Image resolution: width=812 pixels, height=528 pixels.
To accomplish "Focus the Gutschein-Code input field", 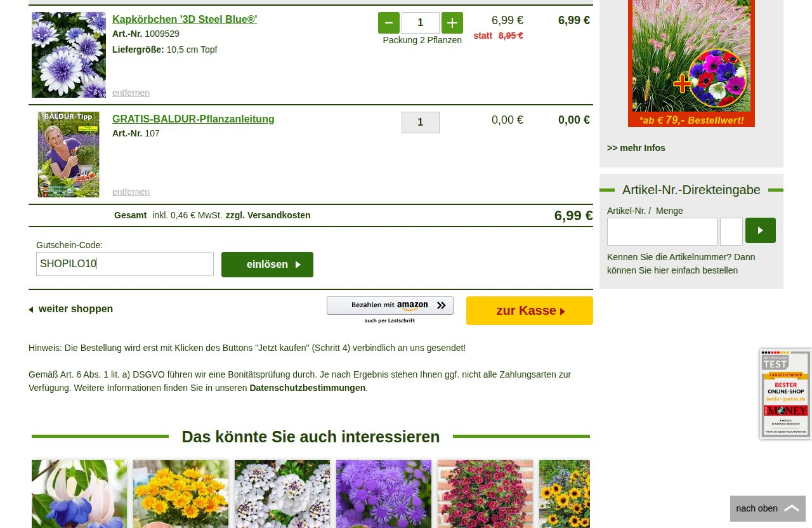I will [125, 264].
